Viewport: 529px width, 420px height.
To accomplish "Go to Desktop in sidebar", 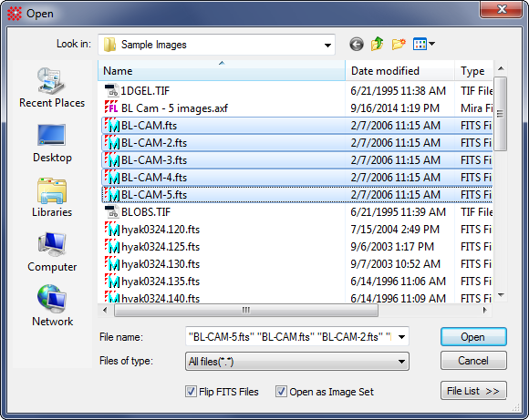I will [x=52, y=143].
